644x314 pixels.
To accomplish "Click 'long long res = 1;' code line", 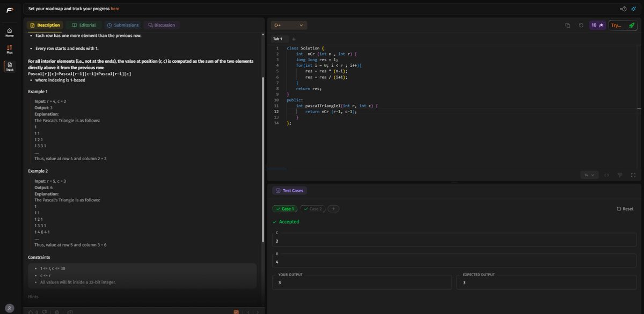I will 317,59.
